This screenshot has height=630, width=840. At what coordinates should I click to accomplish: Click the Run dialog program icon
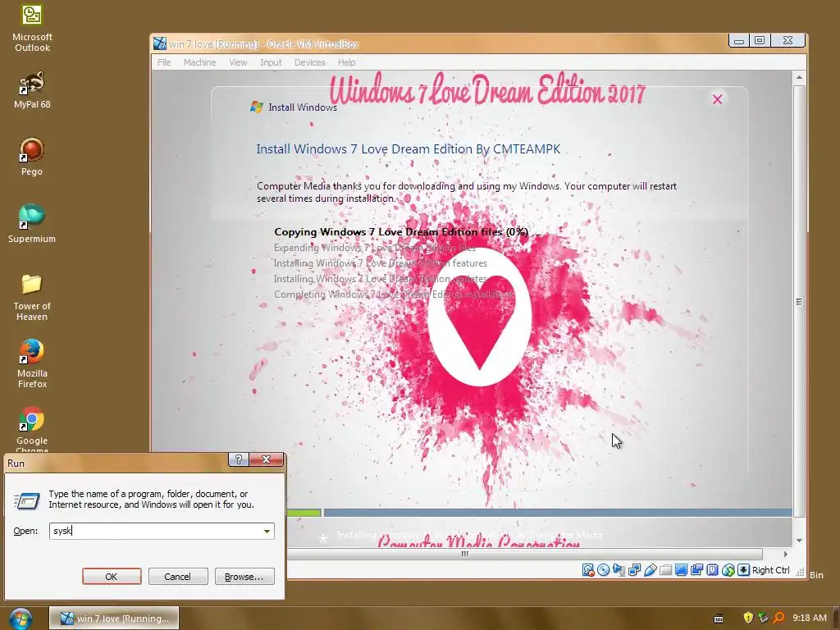click(27, 500)
